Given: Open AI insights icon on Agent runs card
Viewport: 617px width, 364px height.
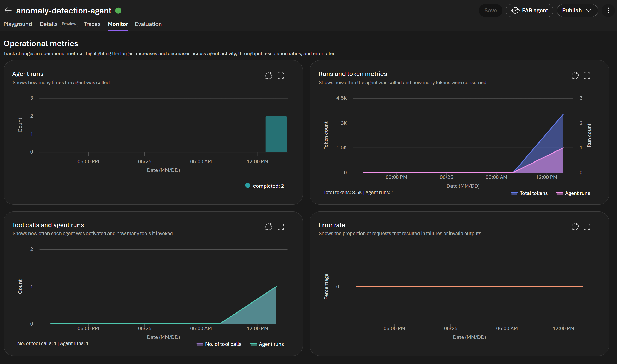Looking at the screenshot, I should [269, 75].
